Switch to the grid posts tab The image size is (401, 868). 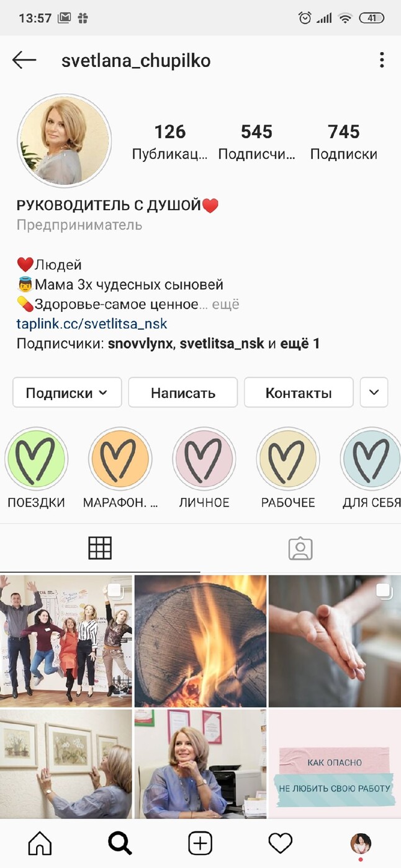(100, 548)
